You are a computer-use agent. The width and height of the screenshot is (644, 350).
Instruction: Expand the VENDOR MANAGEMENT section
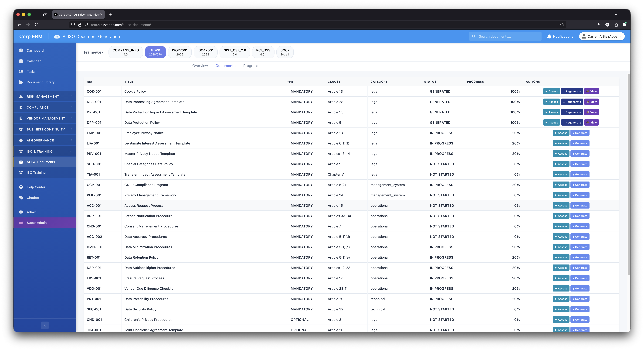point(45,118)
